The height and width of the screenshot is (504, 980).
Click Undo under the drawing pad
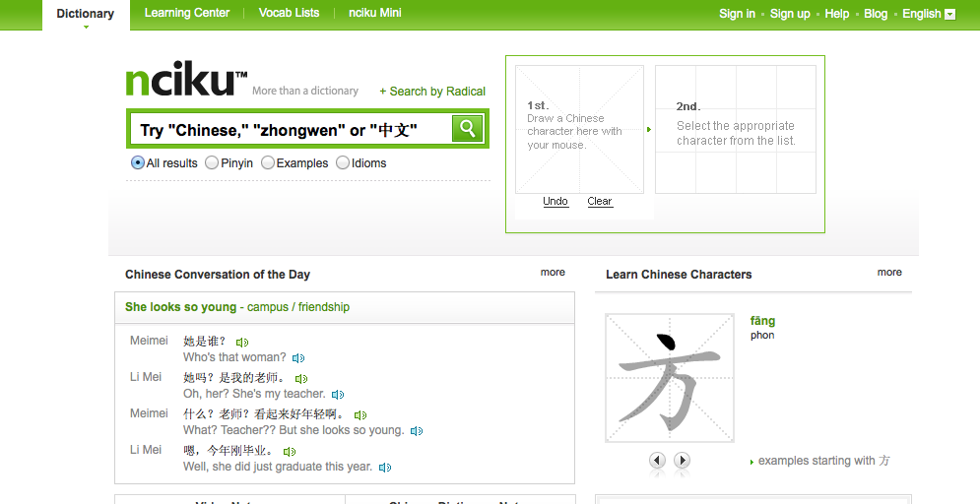pos(555,201)
